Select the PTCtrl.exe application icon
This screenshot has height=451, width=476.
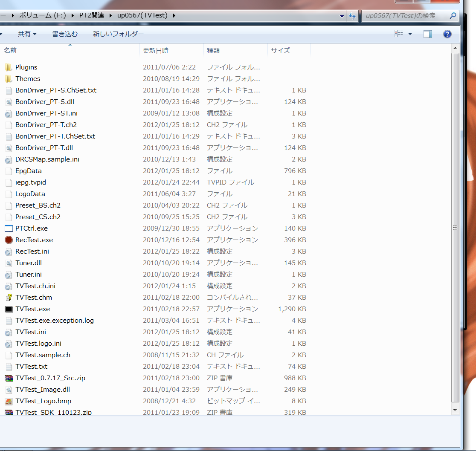[9, 228]
